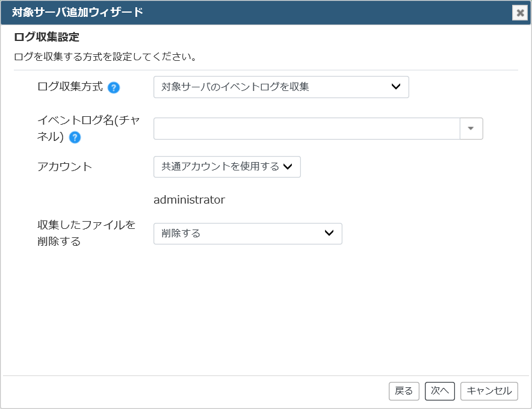The width and height of the screenshot is (532, 409).
Task: Close the 対象サーバ追加ウィザード dialog with X
Action: [x=520, y=13]
